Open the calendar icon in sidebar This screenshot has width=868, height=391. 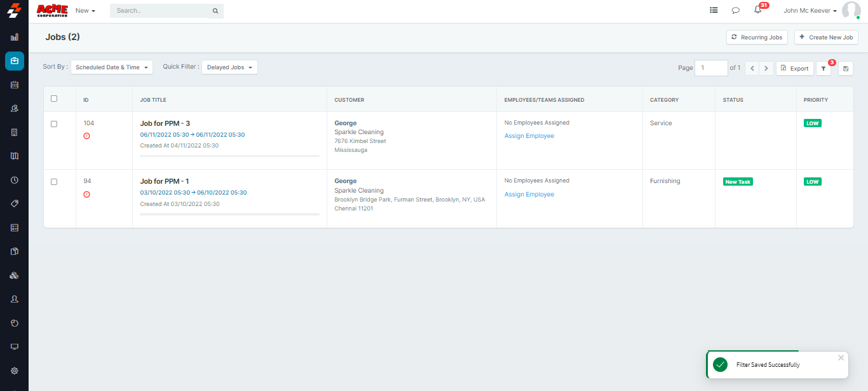point(15,85)
